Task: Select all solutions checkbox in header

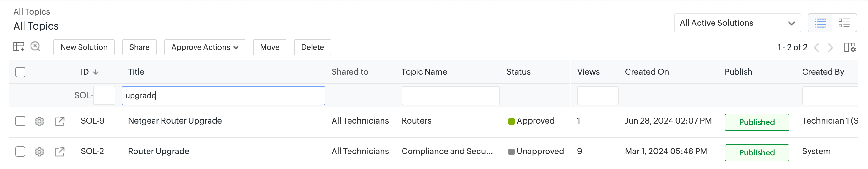Action: point(20,72)
